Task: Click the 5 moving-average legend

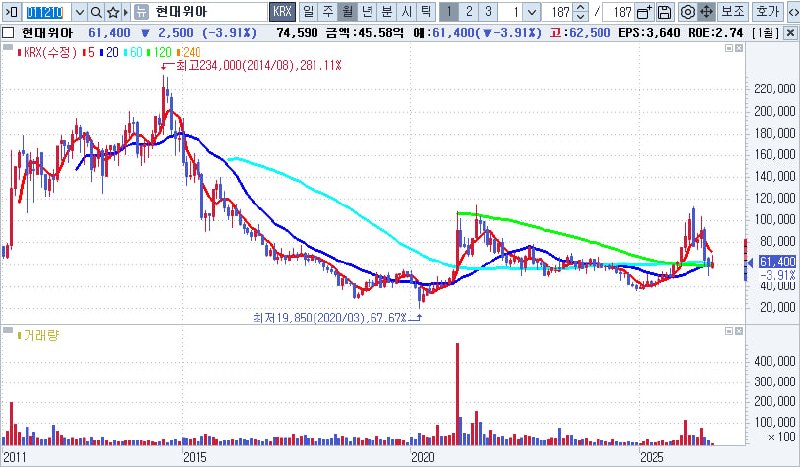Action: 90,53
